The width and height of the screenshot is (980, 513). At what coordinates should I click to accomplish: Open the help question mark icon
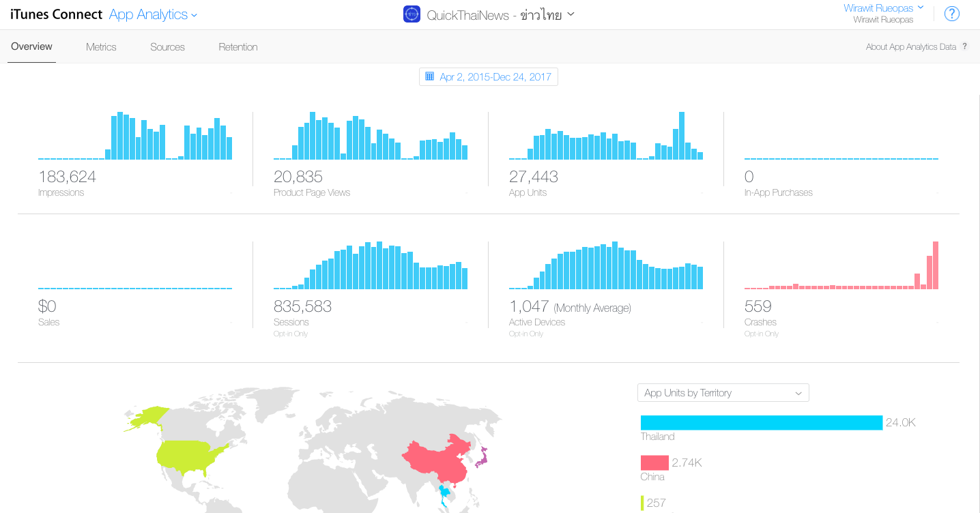pyautogui.click(x=951, y=14)
